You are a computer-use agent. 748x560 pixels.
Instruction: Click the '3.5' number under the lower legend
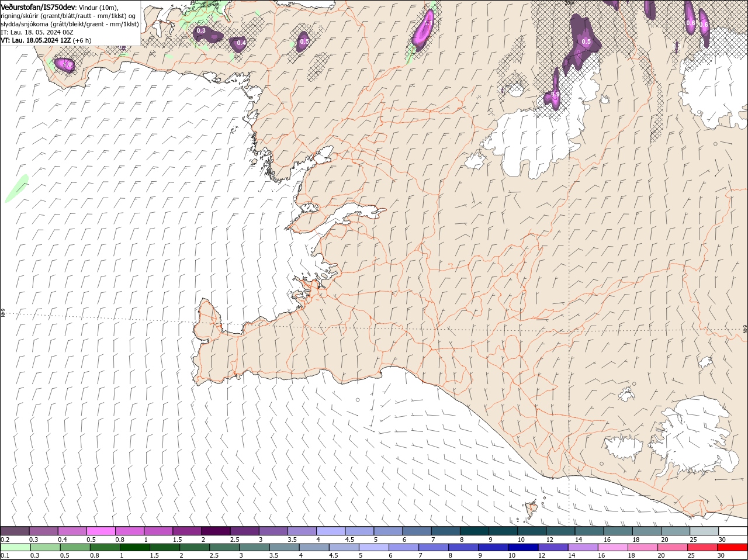point(273,555)
